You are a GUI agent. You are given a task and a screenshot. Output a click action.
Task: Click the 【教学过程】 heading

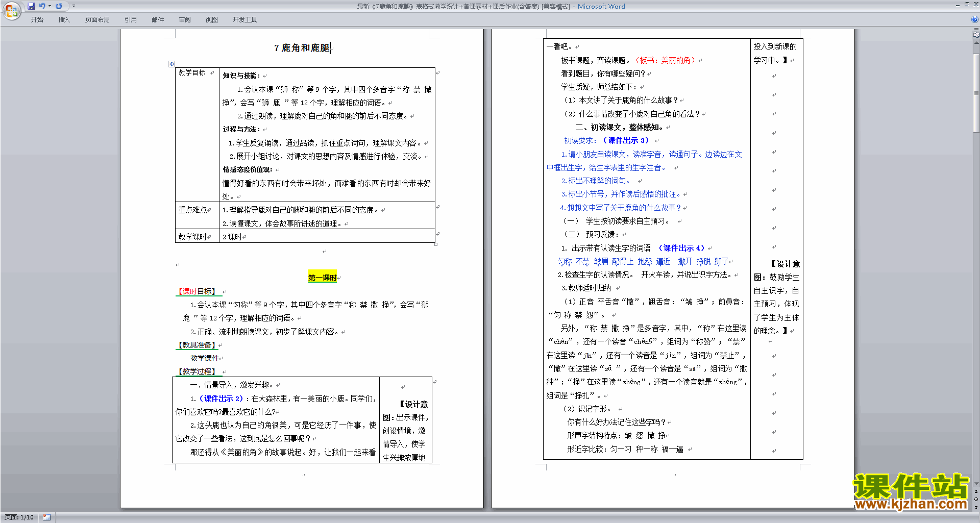pos(197,371)
